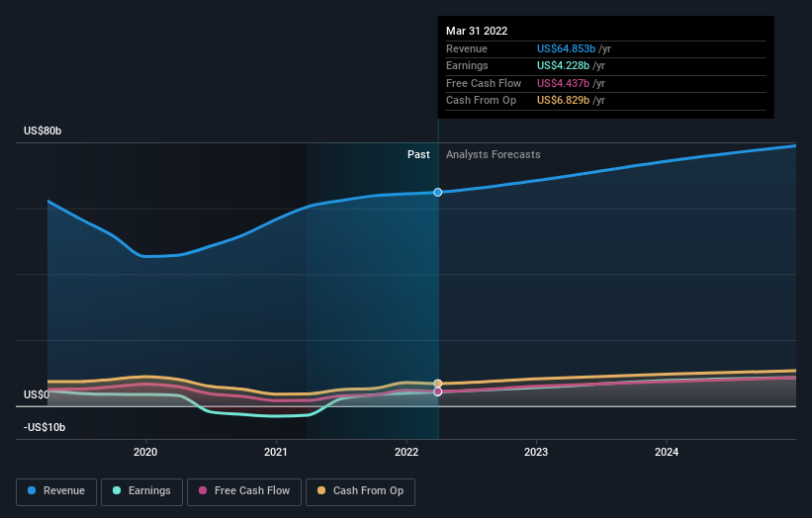The width and height of the screenshot is (812, 518).
Task: Select the 2023 x-axis label
Action: coord(536,452)
